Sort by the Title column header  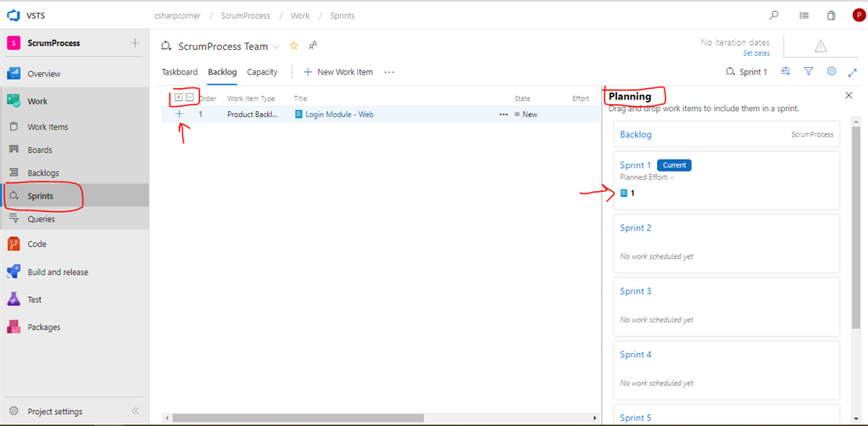[300, 98]
